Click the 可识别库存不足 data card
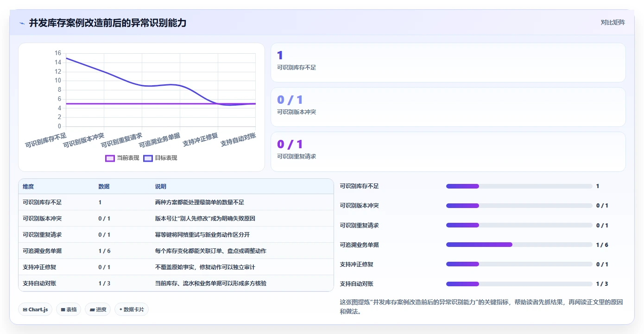Image resolution: width=644 pixels, height=334 pixels. point(448,63)
